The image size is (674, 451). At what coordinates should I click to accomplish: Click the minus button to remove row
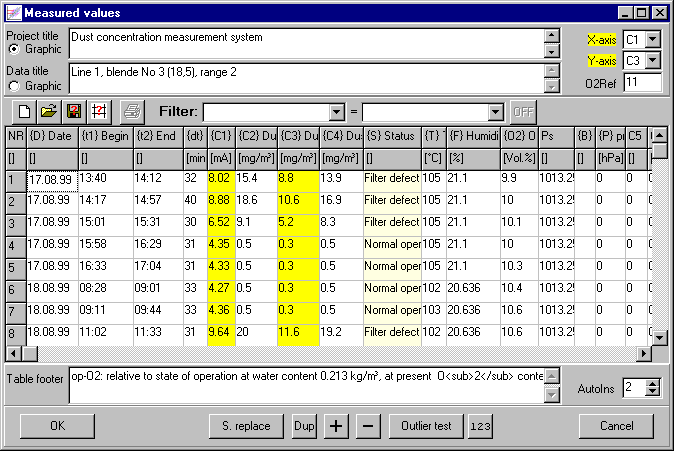pos(367,425)
